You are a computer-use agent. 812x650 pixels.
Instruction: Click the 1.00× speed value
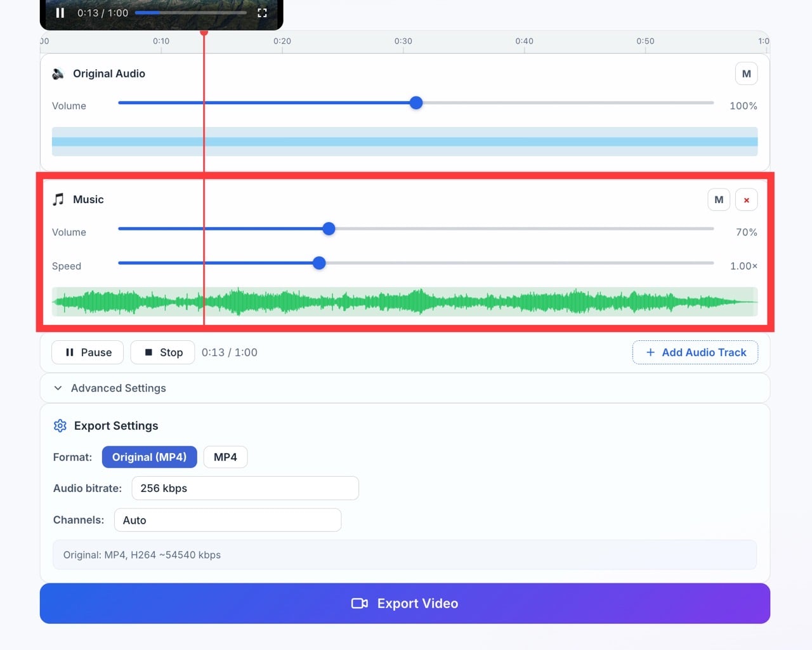[x=743, y=266]
